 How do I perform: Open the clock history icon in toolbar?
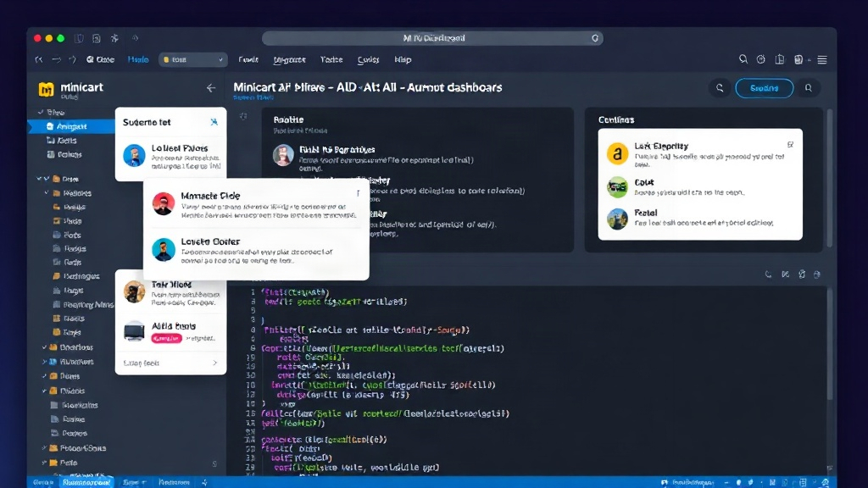[760, 59]
